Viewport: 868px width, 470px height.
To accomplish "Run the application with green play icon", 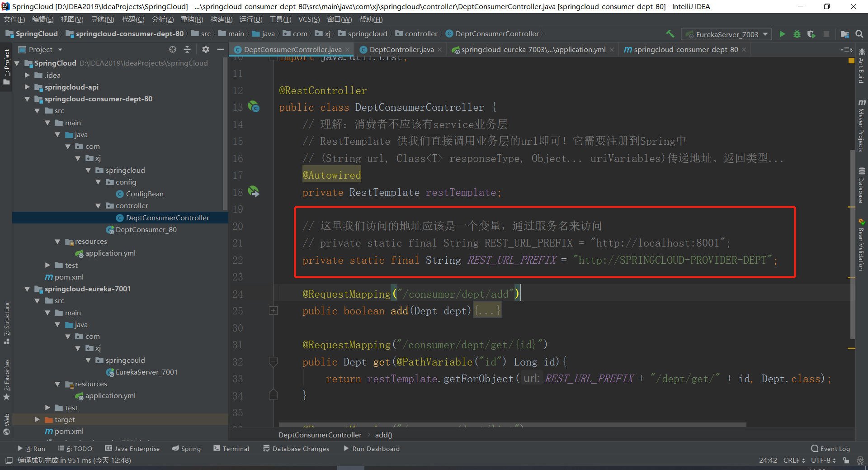I will [x=782, y=34].
